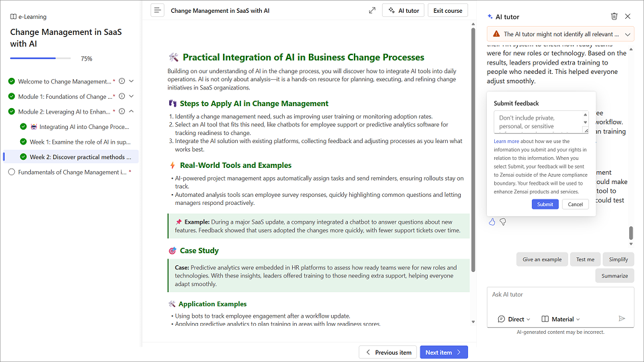Screen dimensions: 644x362
Task: Click feedback textarea scroll down arrow
Action: tap(586, 122)
